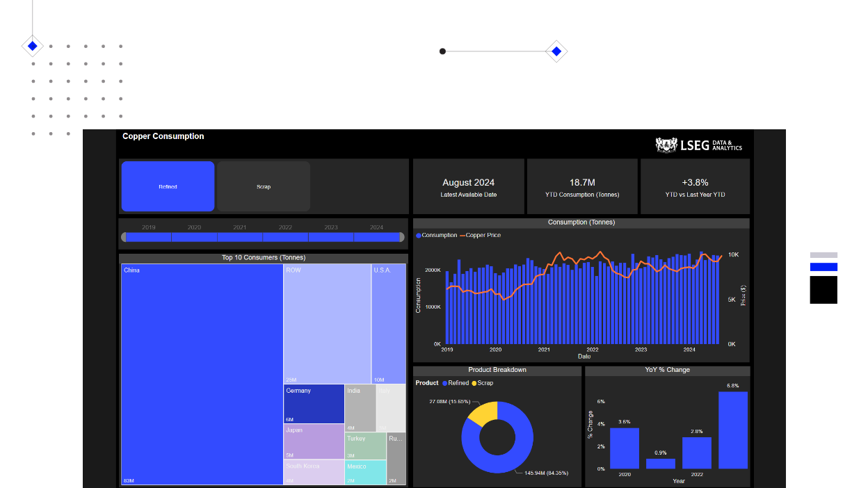Click the blue color swatch on the right edge

(x=823, y=266)
